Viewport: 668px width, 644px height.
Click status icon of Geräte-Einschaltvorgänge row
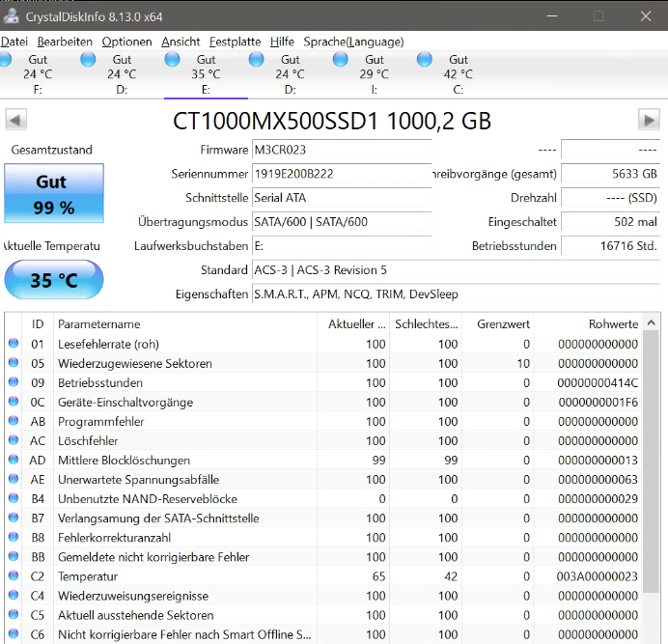[x=14, y=401]
